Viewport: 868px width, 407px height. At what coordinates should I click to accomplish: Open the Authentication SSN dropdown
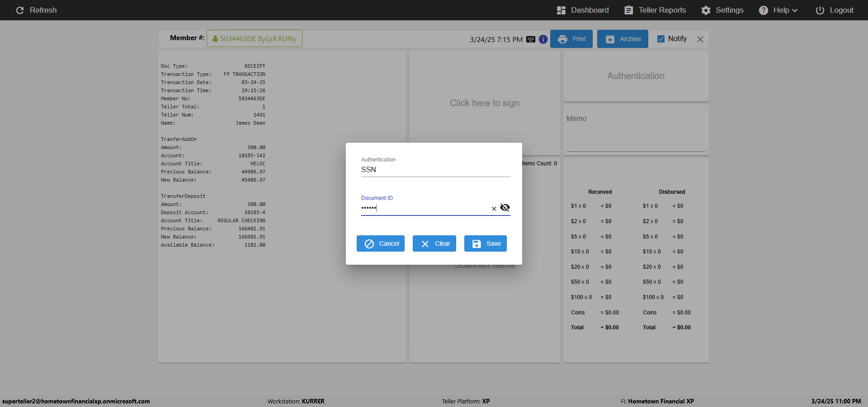pos(435,169)
